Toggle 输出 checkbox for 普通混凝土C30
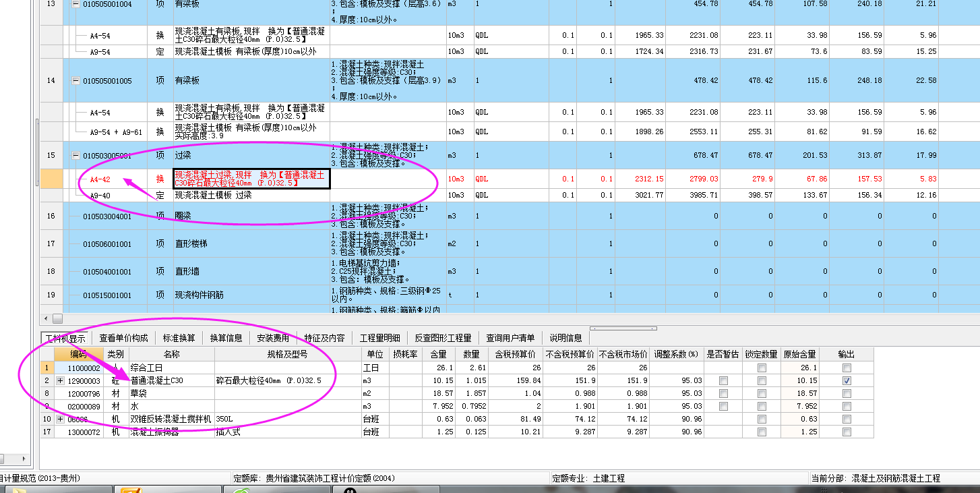 pyautogui.click(x=847, y=380)
